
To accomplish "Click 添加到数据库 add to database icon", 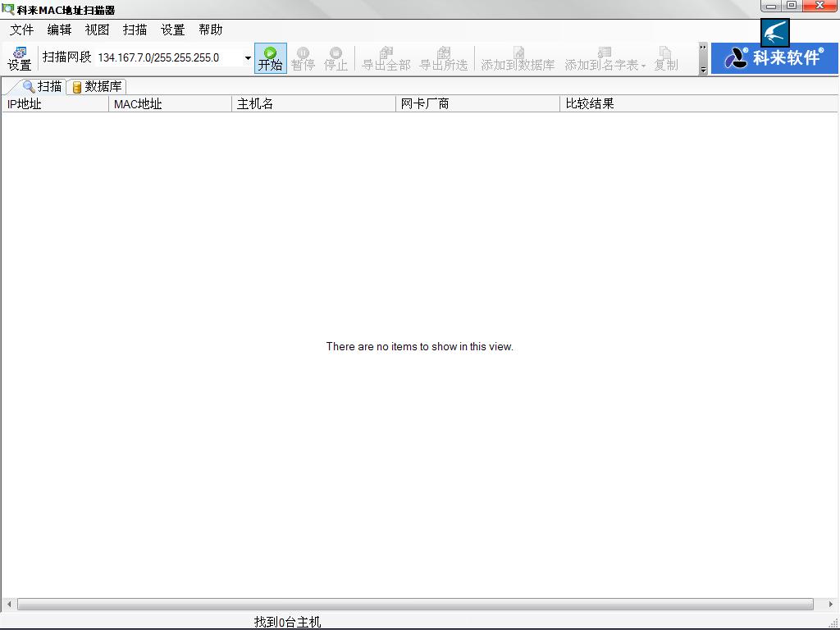I will click(518, 58).
